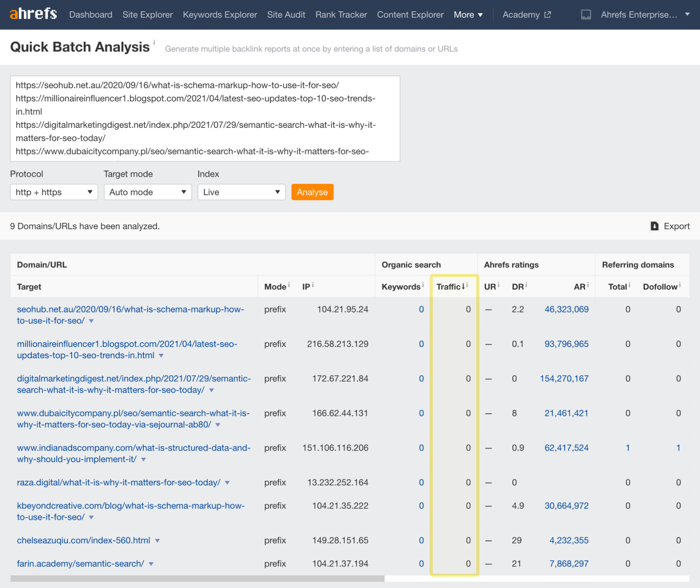Click the info icon next to DR column
This screenshot has width=700, height=588.
point(526,285)
